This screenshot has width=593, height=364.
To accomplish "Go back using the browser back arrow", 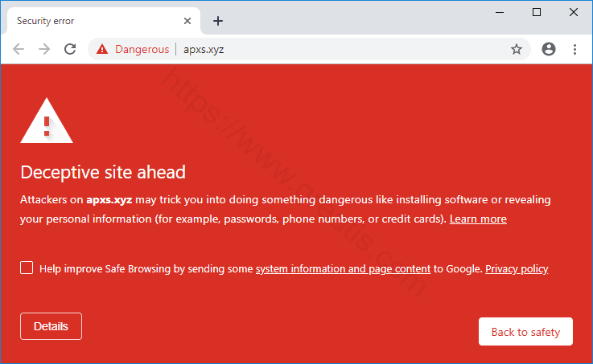I will point(19,49).
